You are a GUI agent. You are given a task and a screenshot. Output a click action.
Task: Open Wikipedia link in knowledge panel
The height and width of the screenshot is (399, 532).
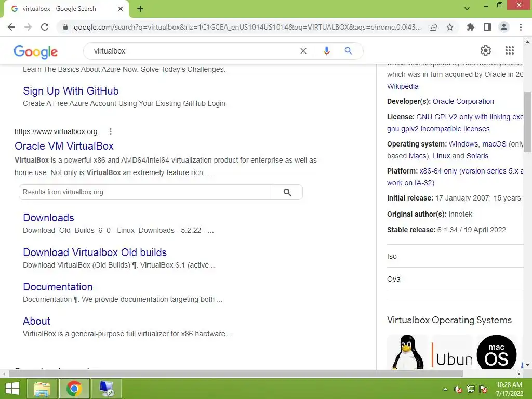tap(403, 87)
